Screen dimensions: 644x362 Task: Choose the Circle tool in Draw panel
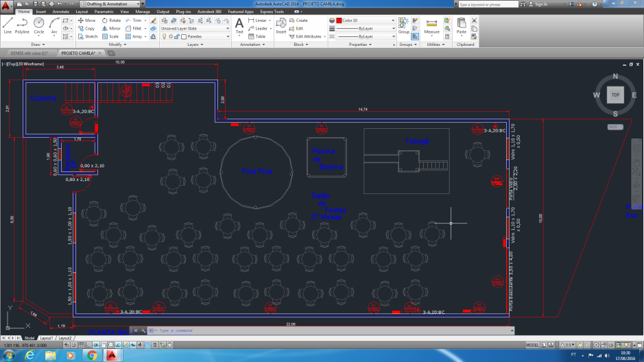click(x=39, y=25)
